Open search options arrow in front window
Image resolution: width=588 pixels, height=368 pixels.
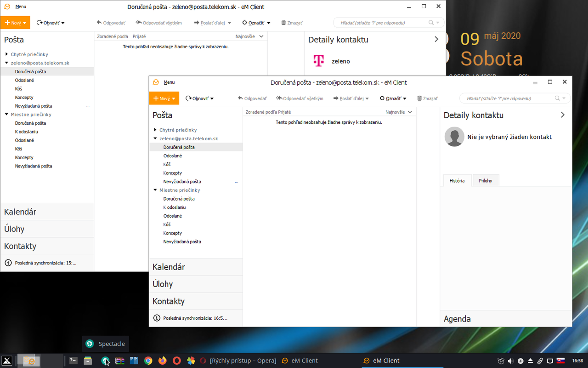pos(564,98)
